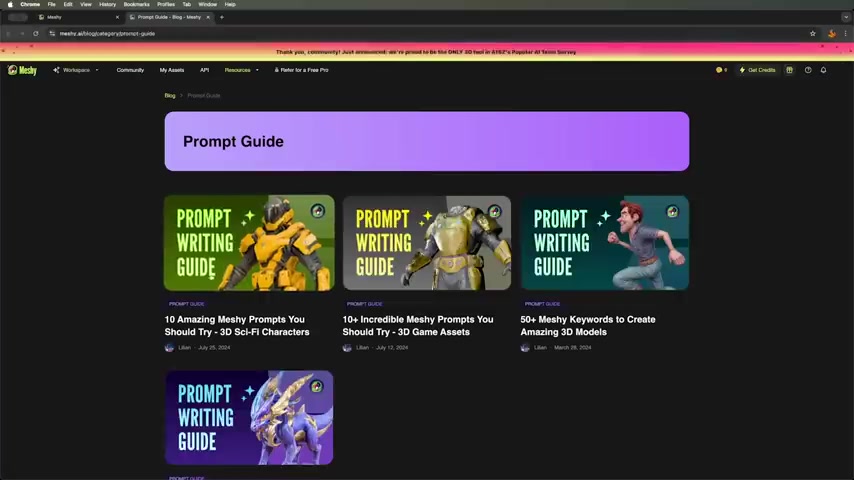This screenshot has width=854, height=480.
Task: Open the tab search chevron in Chrome
Action: (846, 17)
